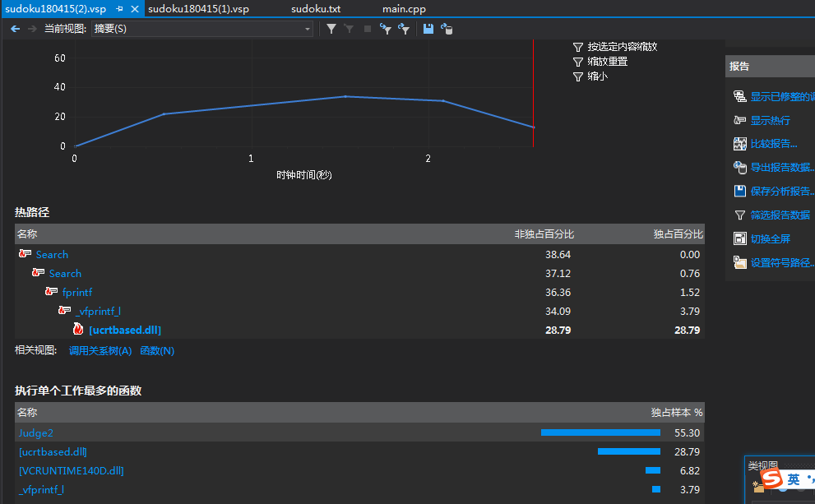Click the 显示热行 hot line icon
Screen dimensions: 815x504
point(739,120)
